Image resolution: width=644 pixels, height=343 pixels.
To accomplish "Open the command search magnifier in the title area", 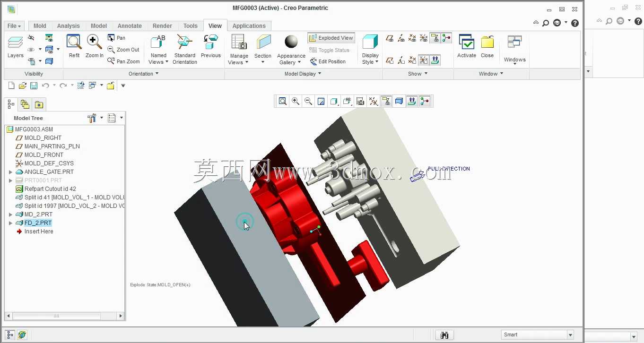I will pyautogui.click(x=546, y=23).
